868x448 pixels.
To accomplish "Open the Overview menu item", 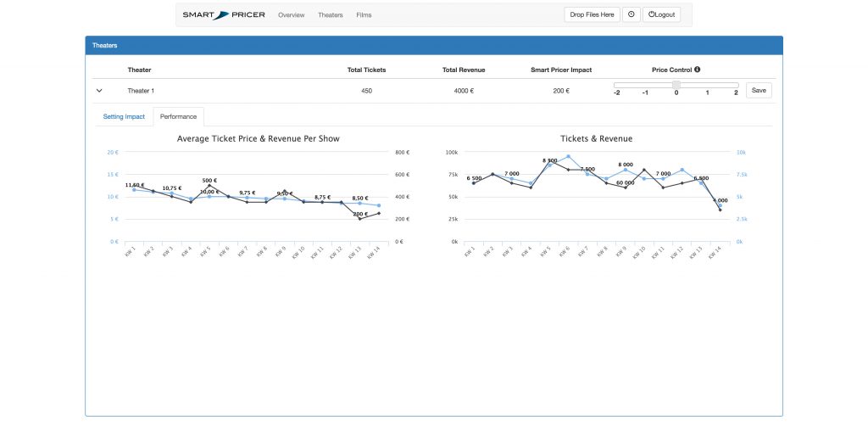I will (291, 15).
